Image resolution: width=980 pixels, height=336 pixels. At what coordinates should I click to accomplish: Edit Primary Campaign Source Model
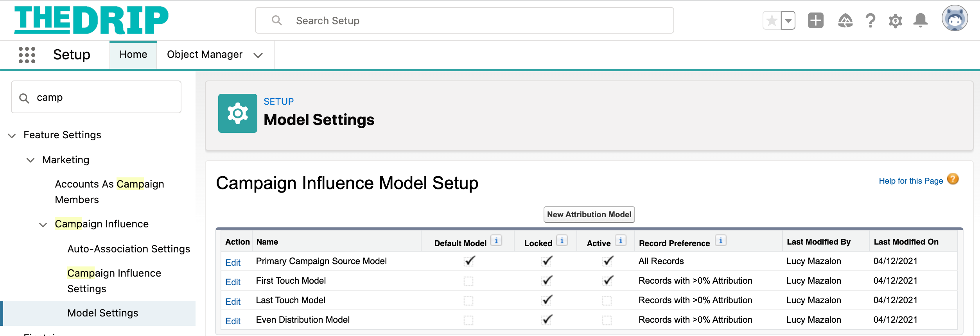233,263
